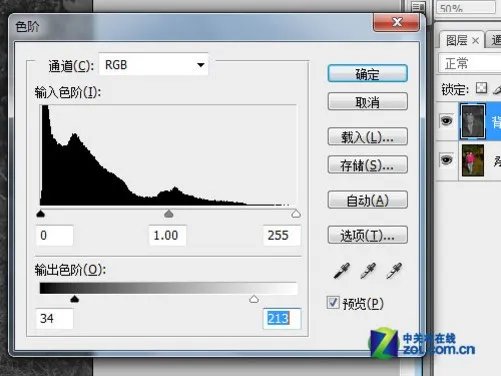Open the panel options menu icon
Image resolution: width=501 pixels, height=376 pixels.
point(418,7)
